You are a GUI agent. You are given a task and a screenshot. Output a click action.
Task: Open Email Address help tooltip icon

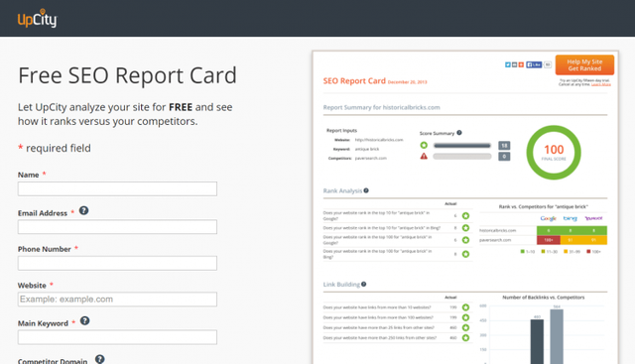[x=83, y=210]
